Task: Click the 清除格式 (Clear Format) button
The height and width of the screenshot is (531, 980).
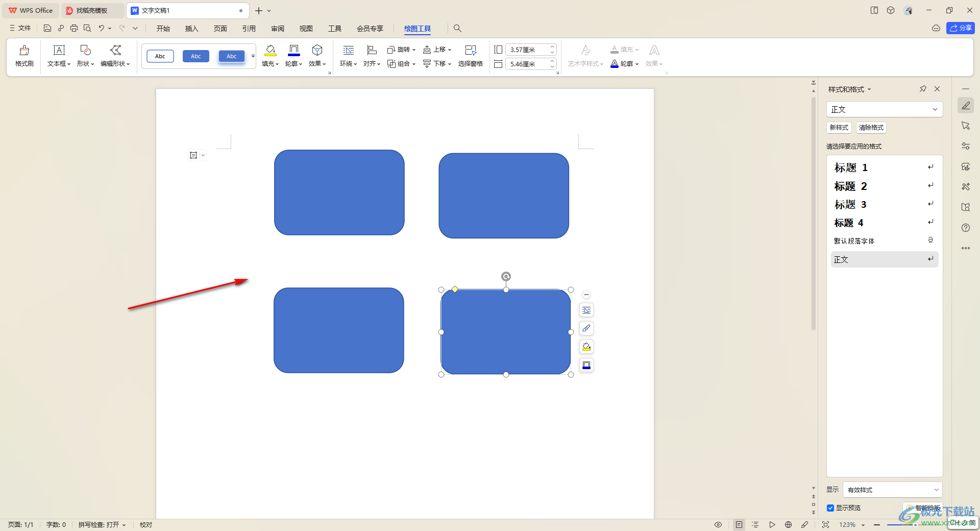Action: click(871, 128)
